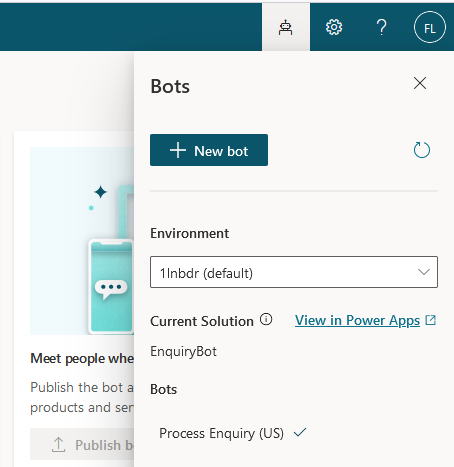Click the Publish bot button
The width and height of the screenshot is (454, 467).
82,445
